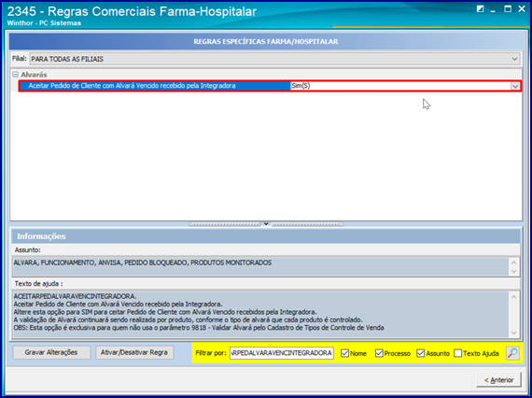This screenshot has height=398, width=532.
Task: Click the magnifier search filter icon
Action: point(512,353)
